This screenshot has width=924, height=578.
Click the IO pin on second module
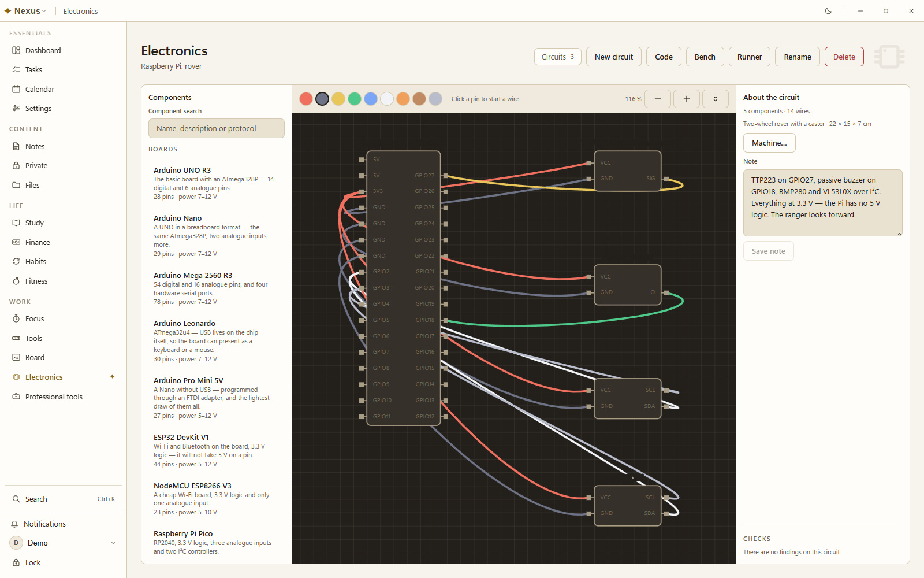point(666,292)
